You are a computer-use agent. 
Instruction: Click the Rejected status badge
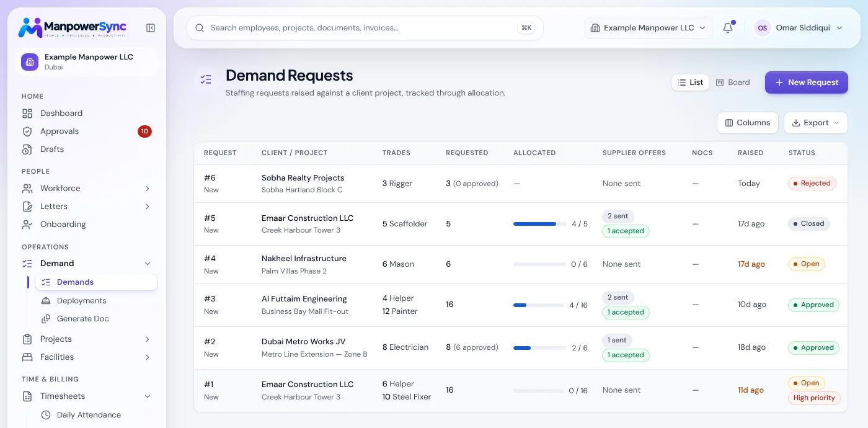[x=812, y=184]
